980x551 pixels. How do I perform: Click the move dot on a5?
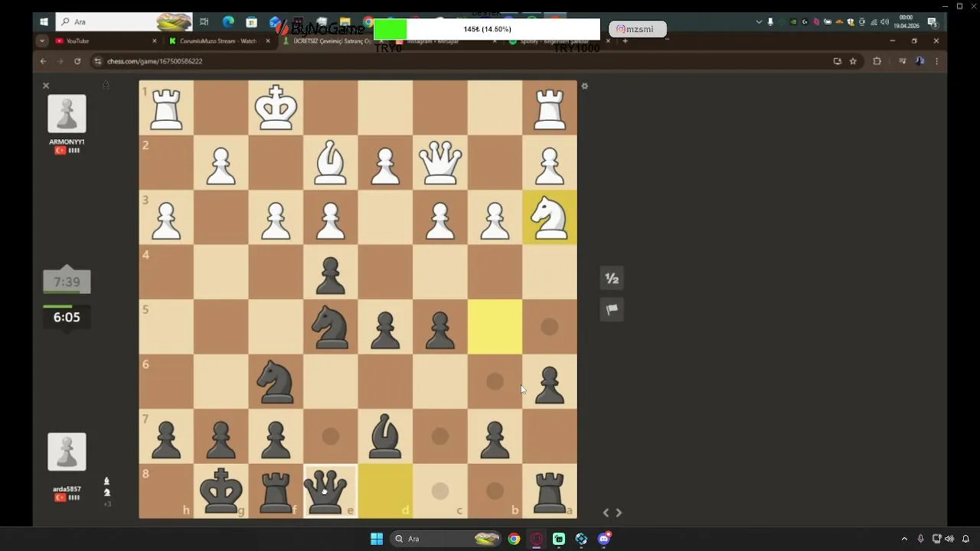(550, 327)
